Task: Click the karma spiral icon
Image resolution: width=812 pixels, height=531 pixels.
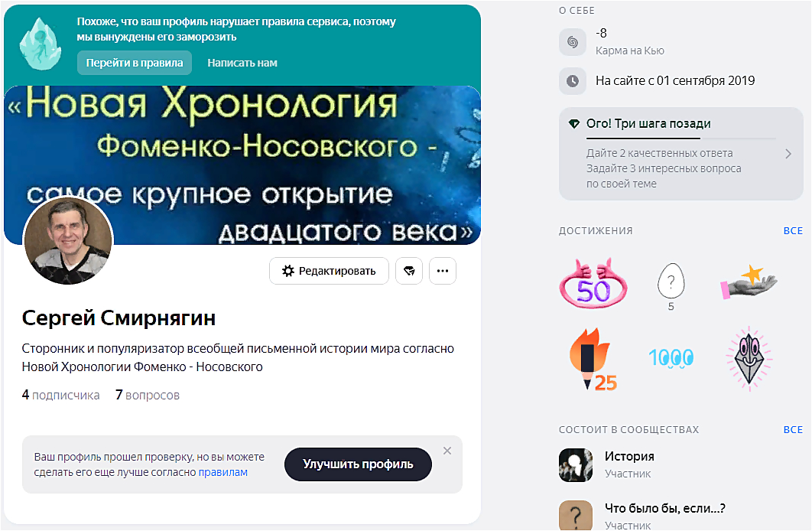Action: (x=572, y=42)
